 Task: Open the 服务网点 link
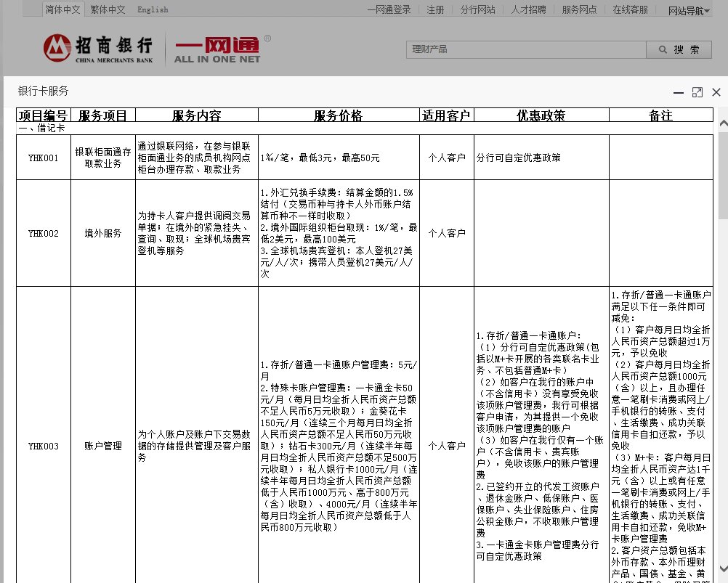tap(578, 10)
